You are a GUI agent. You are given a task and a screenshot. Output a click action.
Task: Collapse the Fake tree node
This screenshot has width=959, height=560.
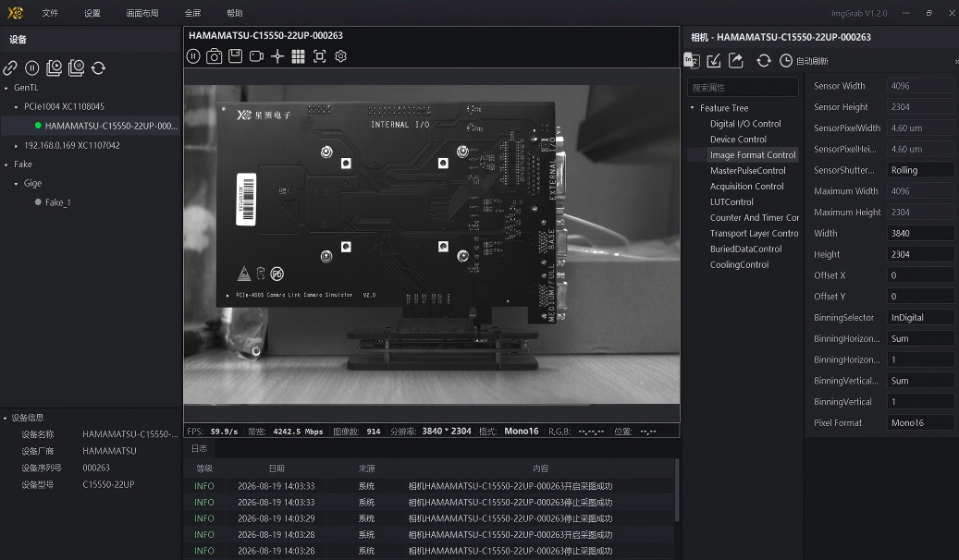click(6, 164)
